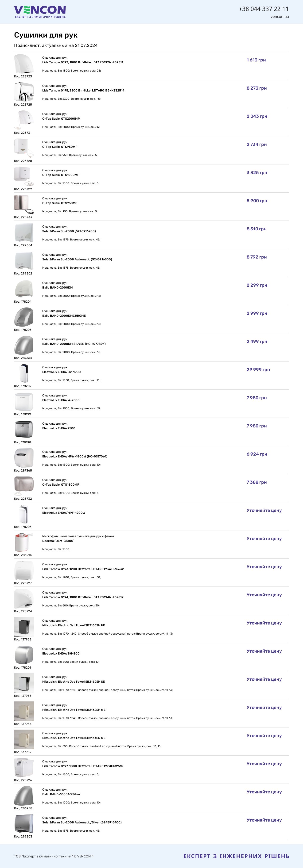
Task: Click Ballu BAHD-2000DMCHROME dryer thumbnail
Action: (24, 317)
